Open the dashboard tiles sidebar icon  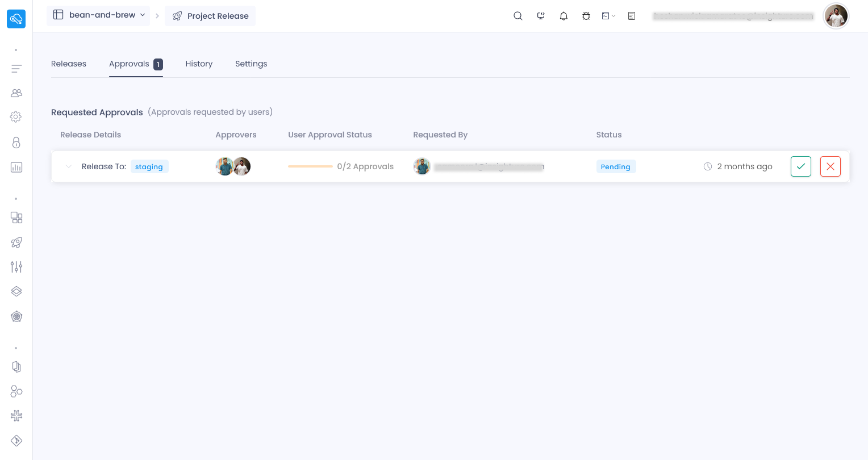16,218
